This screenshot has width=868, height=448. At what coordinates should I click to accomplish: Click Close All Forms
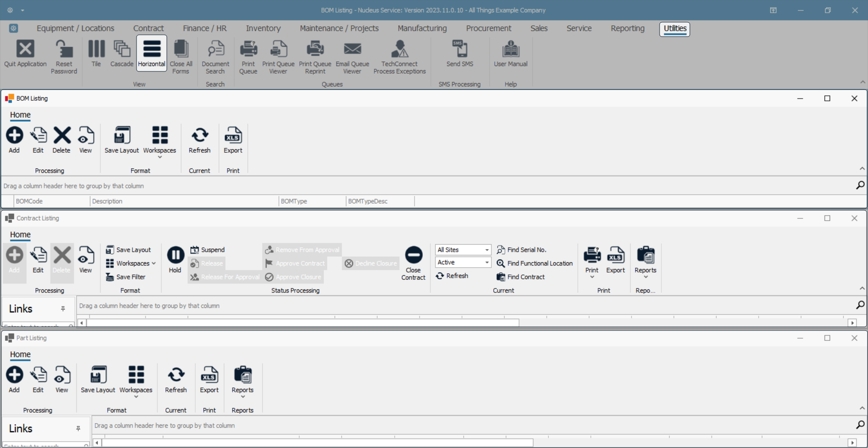(x=181, y=57)
